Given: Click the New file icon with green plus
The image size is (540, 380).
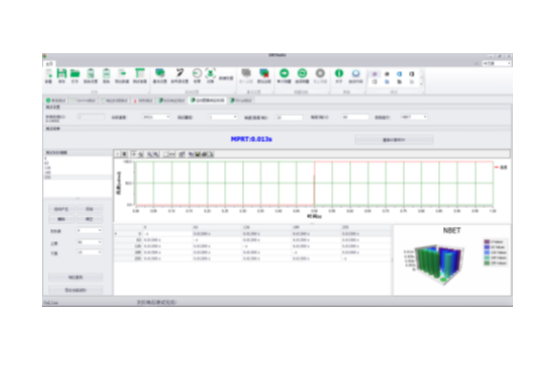Looking at the screenshot, I should 49,73.
